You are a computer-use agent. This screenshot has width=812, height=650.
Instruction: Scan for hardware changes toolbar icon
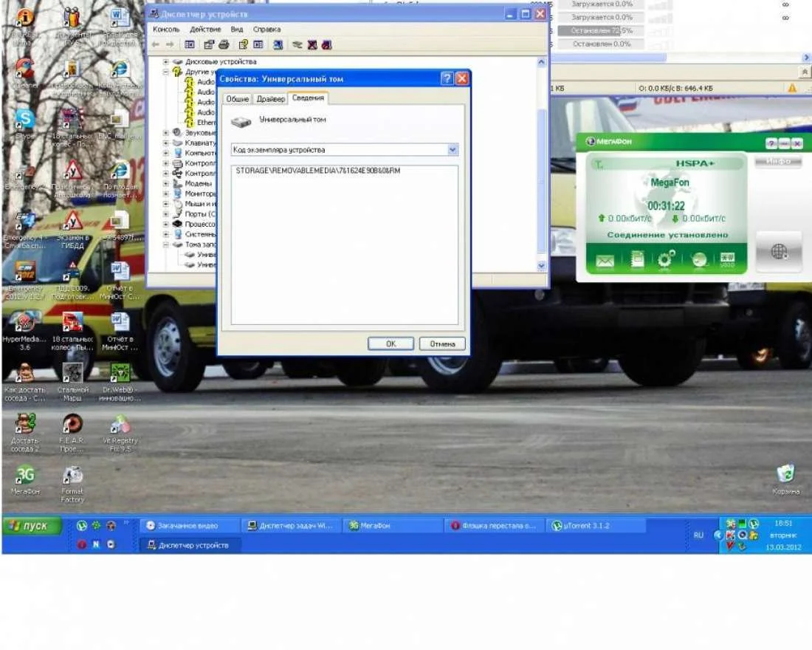278,45
